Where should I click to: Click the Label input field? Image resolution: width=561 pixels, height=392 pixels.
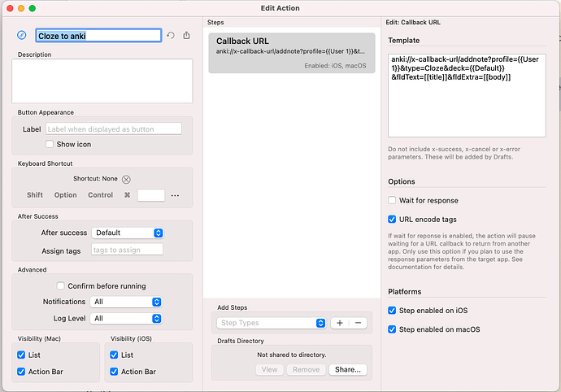tap(114, 128)
